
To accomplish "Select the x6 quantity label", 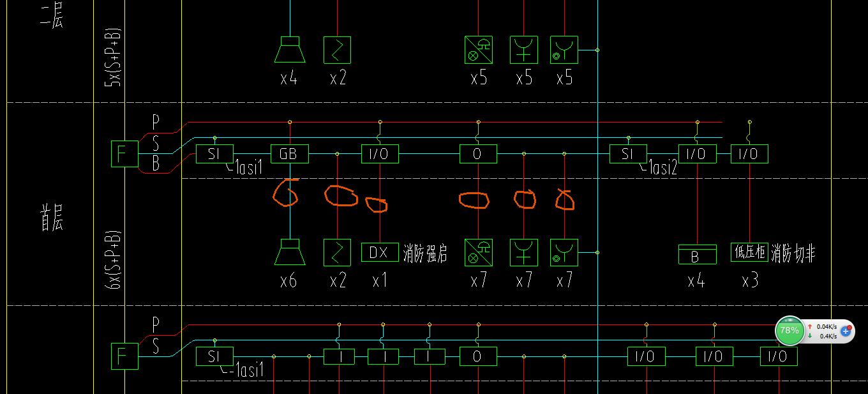I will [288, 280].
